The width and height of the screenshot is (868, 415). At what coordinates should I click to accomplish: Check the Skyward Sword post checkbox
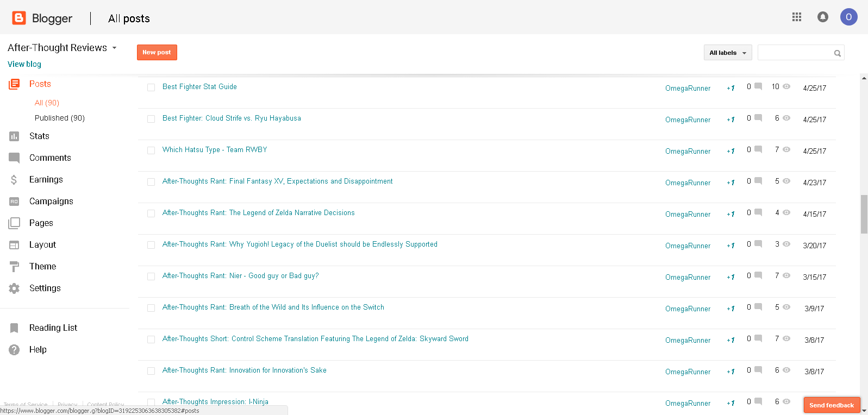(151, 339)
